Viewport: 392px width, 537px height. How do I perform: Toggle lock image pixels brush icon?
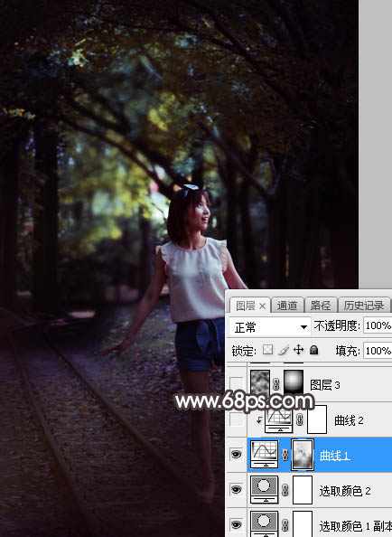pos(284,350)
